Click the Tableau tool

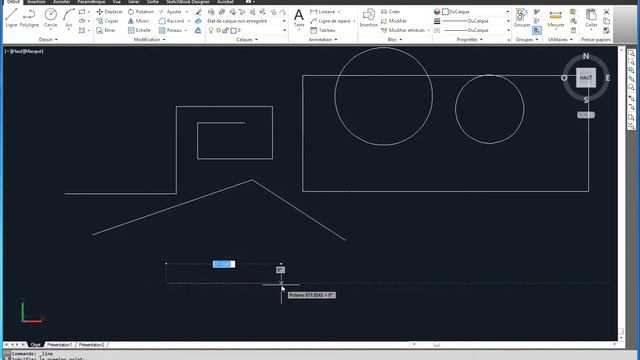click(x=322, y=30)
